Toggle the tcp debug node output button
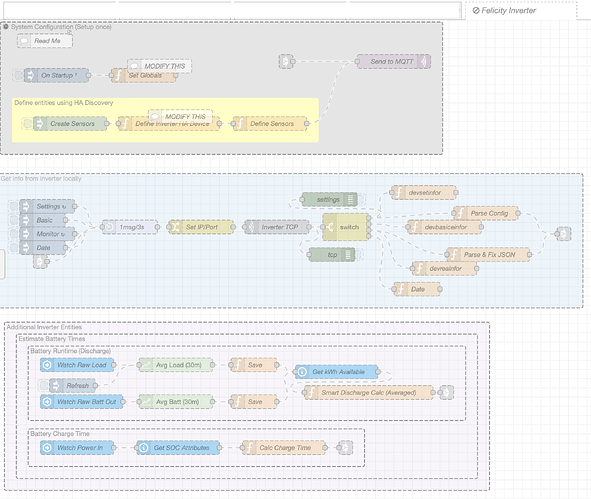Viewport: 591px width, 499px height. (359, 255)
